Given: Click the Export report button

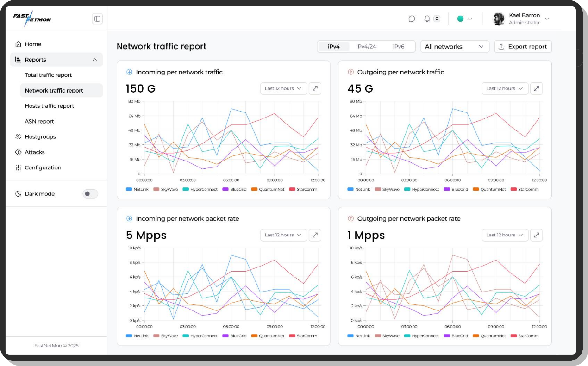Looking at the screenshot, I should tap(523, 46).
